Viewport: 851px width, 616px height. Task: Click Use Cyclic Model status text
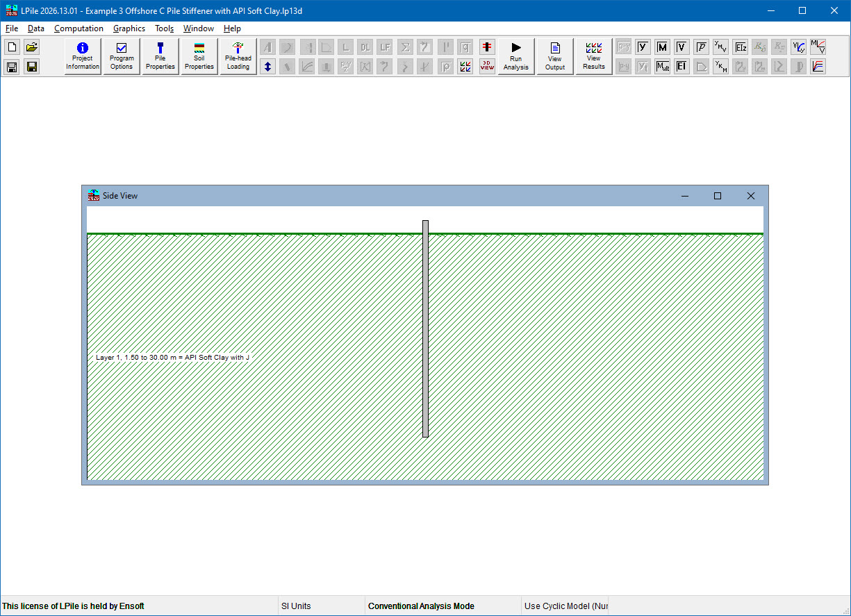566,606
